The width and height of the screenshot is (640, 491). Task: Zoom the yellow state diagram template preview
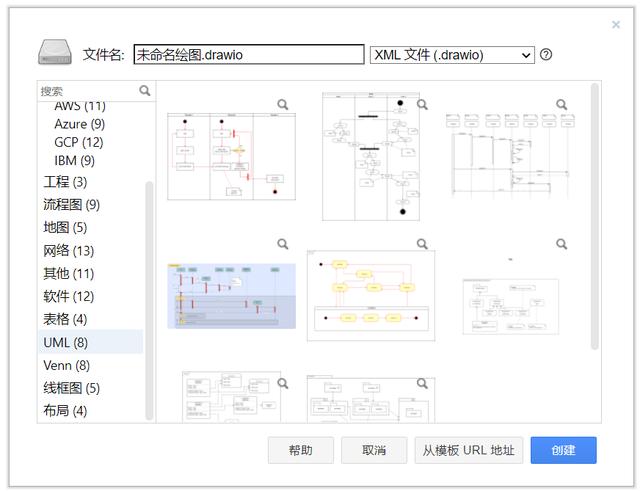point(422,244)
